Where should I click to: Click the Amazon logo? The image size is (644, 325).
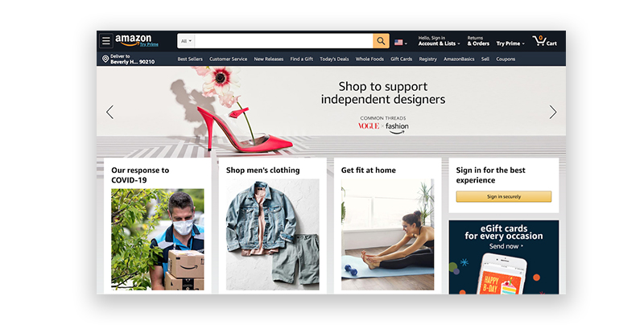coord(133,39)
